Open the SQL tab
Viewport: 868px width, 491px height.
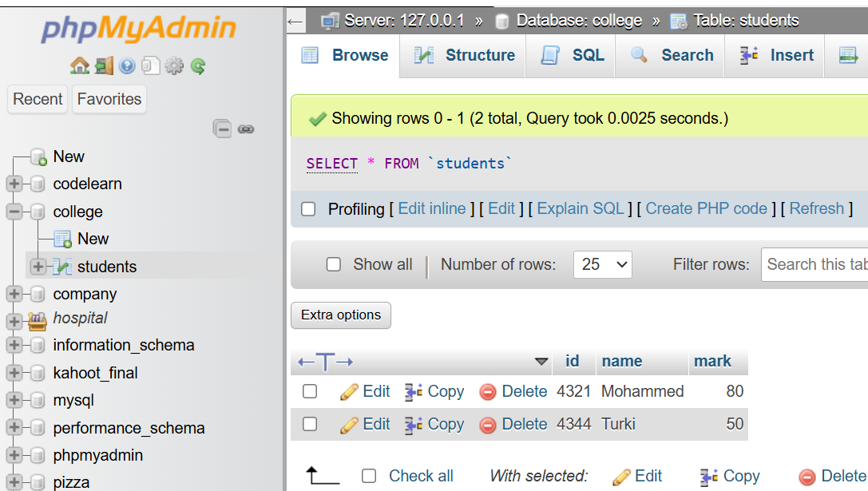click(573, 55)
